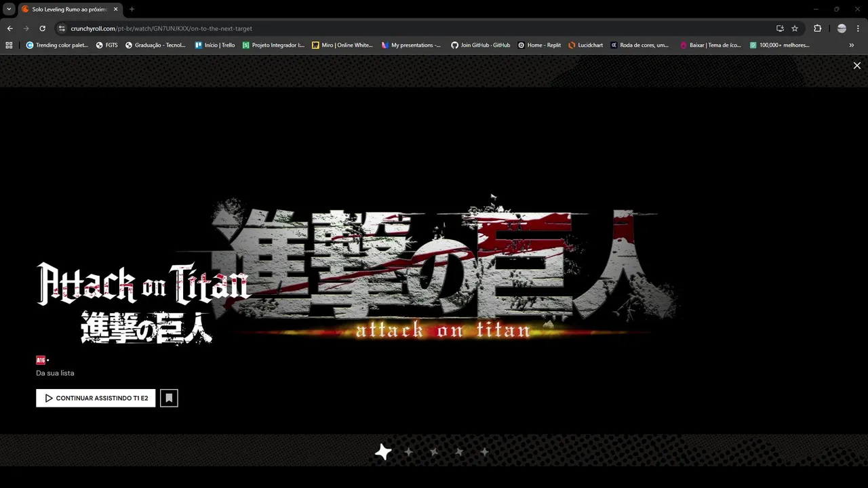Select the fourth carousel star indicator

pyautogui.click(x=459, y=451)
